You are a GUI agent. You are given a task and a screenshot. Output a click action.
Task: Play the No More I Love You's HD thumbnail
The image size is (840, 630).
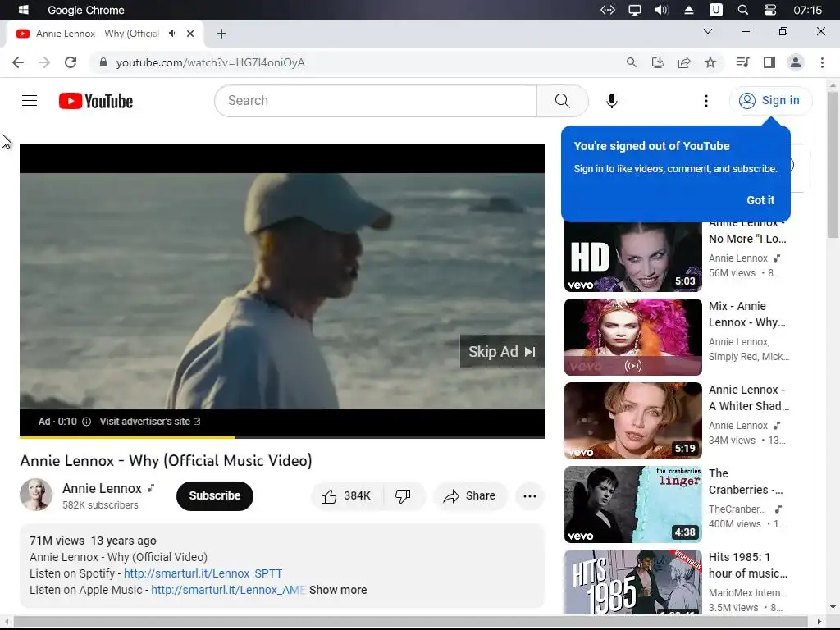pyautogui.click(x=632, y=257)
